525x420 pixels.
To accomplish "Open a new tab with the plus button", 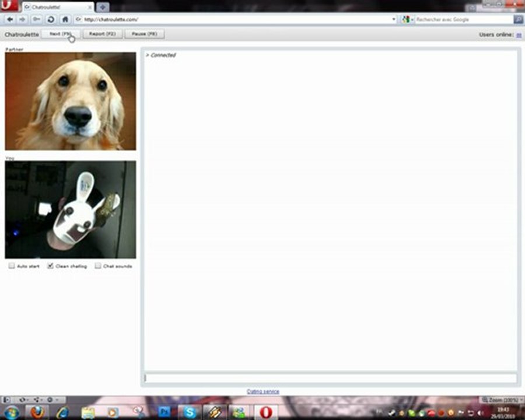I will point(103,6).
